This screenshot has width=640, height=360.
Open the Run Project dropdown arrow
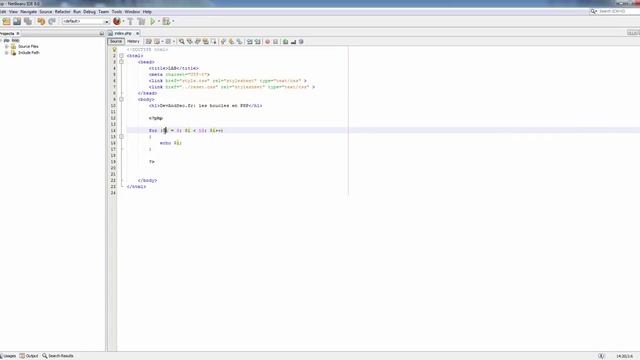tap(159, 21)
